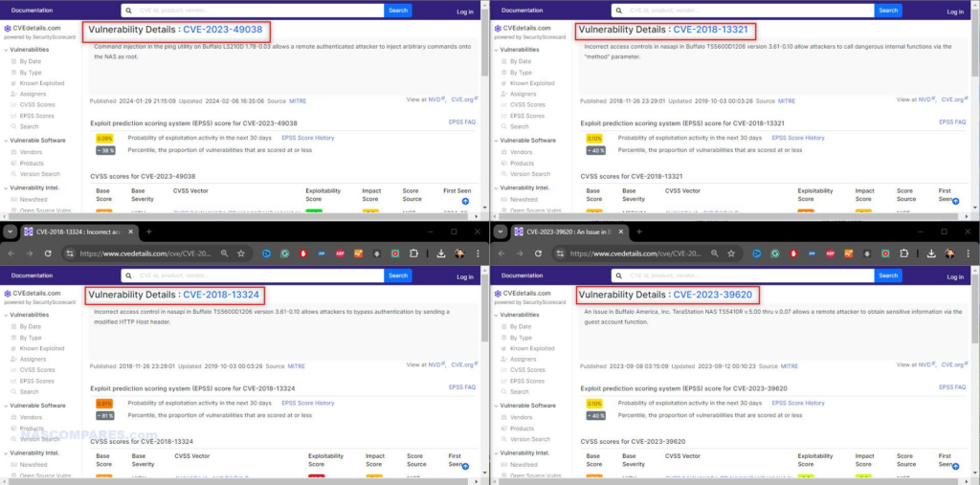Viewport: 980px width, 485px height.
Task: Select the CVE-2023-39620 browser tab
Action: (568, 231)
